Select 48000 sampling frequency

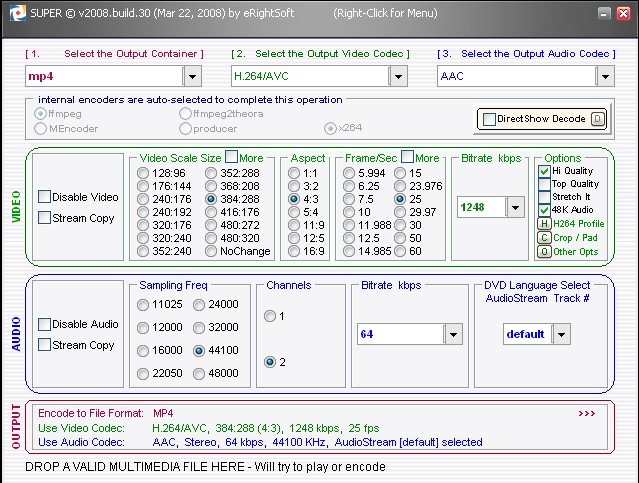[199, 374]
